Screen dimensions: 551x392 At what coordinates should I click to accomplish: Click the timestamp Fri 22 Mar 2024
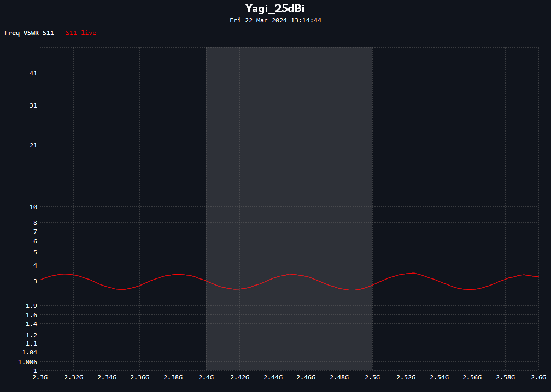(258, 20)
